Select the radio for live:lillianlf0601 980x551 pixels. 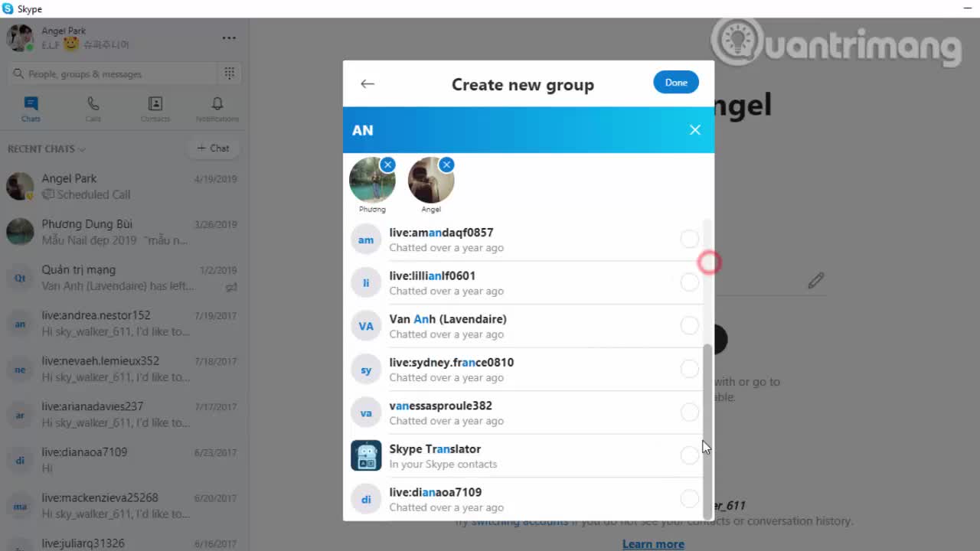pyautogui.click(x=689, y=282)
